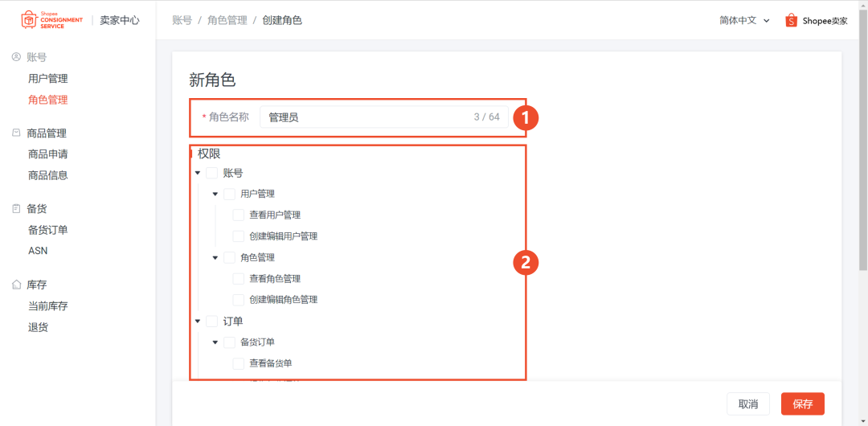This screenshot has height=426, width=868.
Task: Open 当前库存 in the sidebar
Action: tap(47, 306)
